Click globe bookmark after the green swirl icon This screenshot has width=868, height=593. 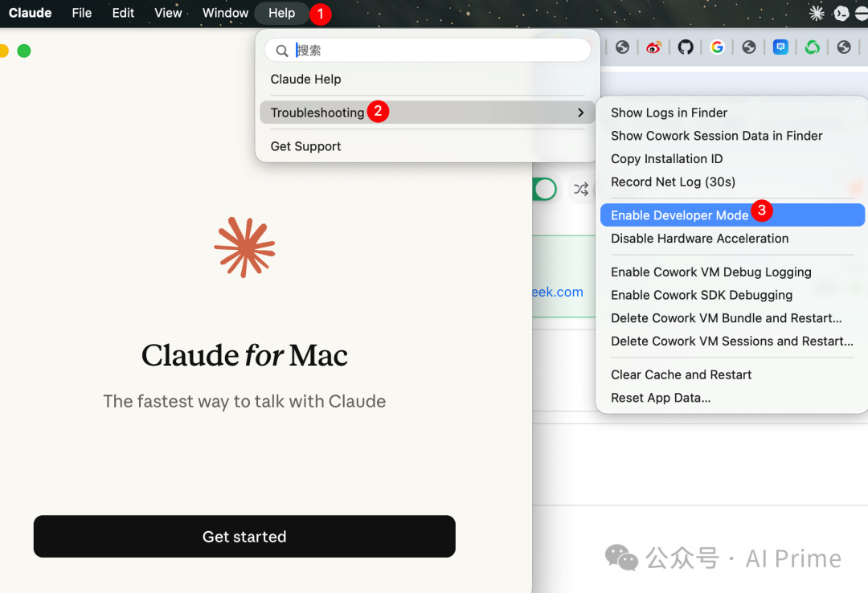click(x=844, y=47)
